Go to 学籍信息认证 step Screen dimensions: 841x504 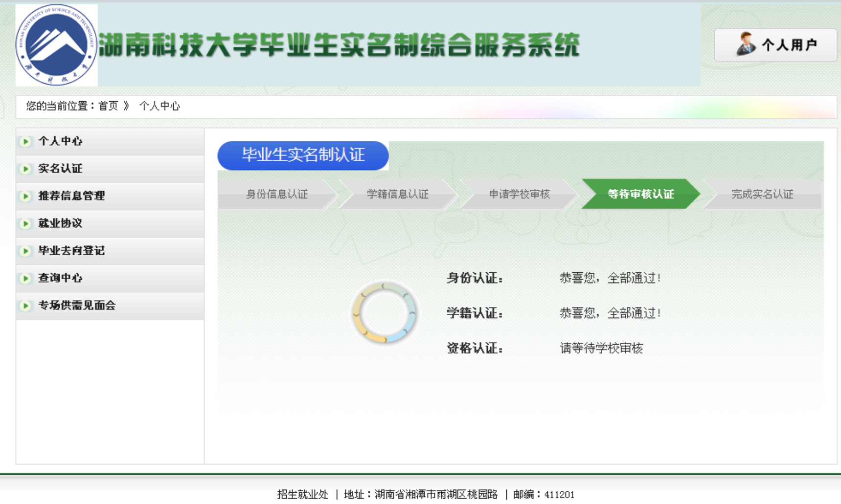coord(397,194)
